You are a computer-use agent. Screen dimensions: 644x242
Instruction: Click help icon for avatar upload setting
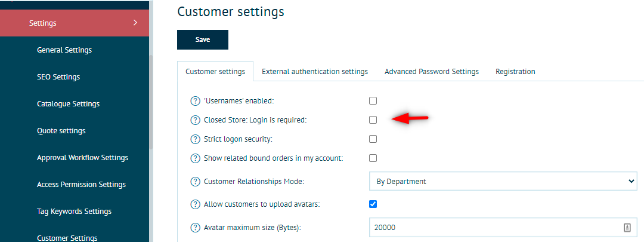click(x=195, y=204)
